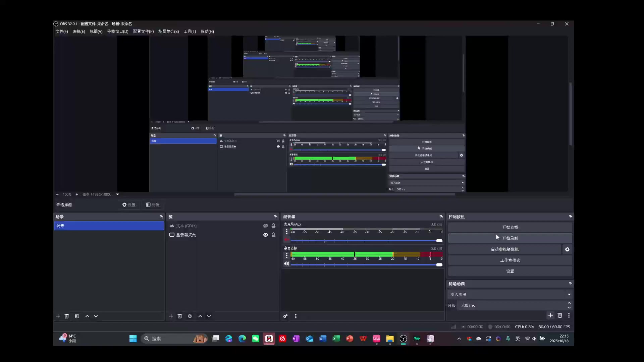Add a new scene with plus icon
Screen dimensions: 644x362
pos(58,316)
